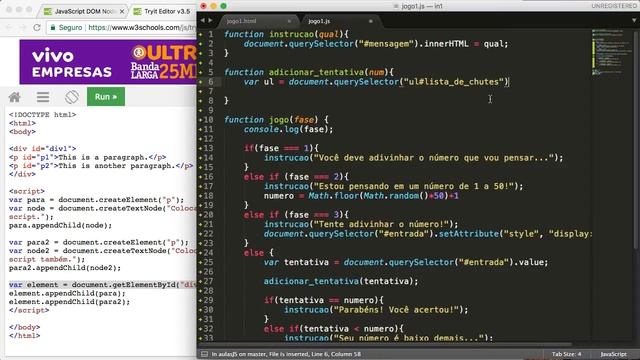The height and width of the screenshot is (360, 640).
Task: Click the Seguro lock icon in the address bar
Action: (53, 27)
